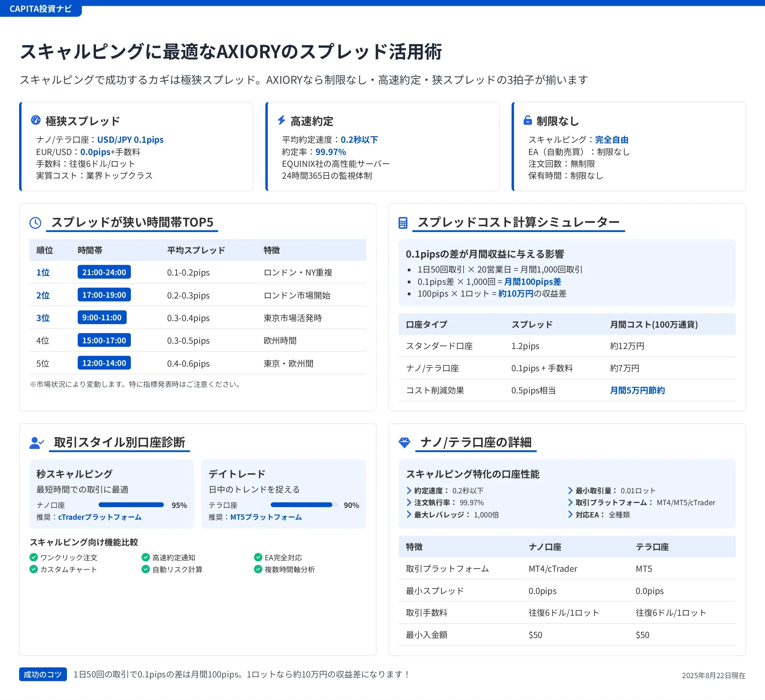Click the chevron before 取引プラットフォーム

570,502
